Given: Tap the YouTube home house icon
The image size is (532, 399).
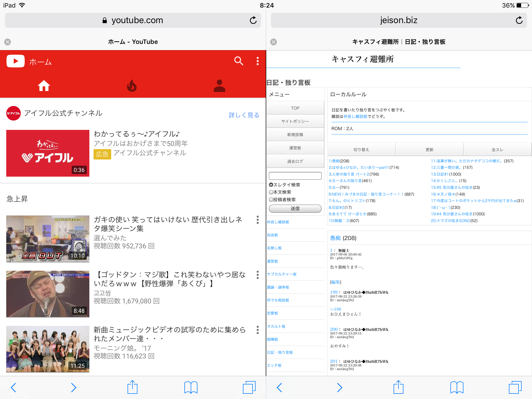Looking at the screenshot, I should pyautogui.click(x=44, y=86).
